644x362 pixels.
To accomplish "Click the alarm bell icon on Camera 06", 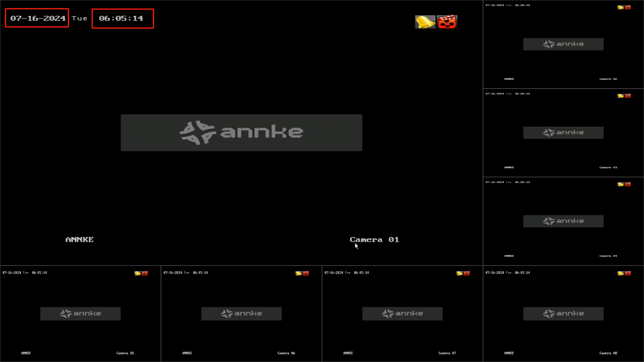I will point(299,273).
